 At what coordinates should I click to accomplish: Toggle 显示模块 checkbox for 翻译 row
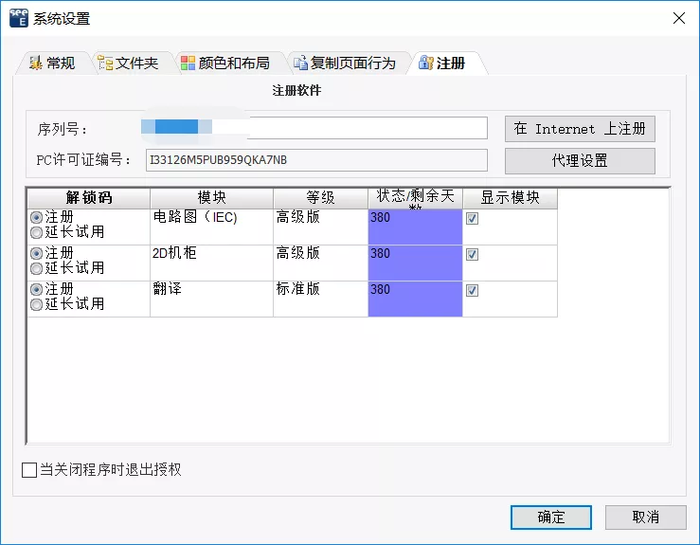tap(472, 290)
